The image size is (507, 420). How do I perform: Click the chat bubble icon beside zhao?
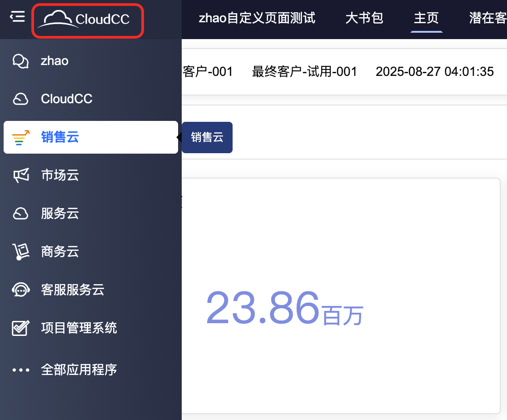click(21, 61)
